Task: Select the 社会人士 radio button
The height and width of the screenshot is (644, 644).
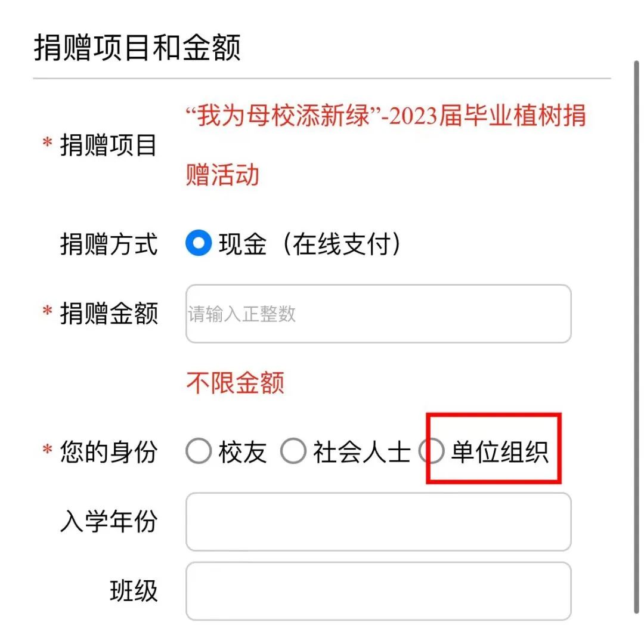Action: (293, 452)
